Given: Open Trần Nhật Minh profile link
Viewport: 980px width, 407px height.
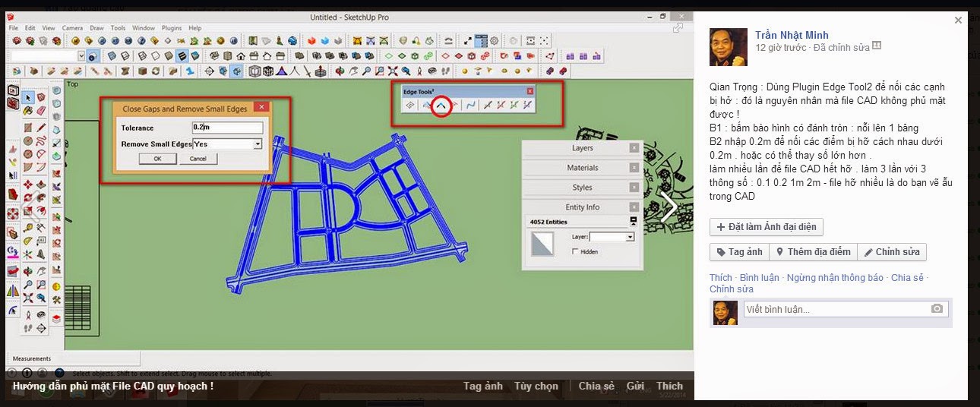Looking at the screenshot, I should click(792, 35).
